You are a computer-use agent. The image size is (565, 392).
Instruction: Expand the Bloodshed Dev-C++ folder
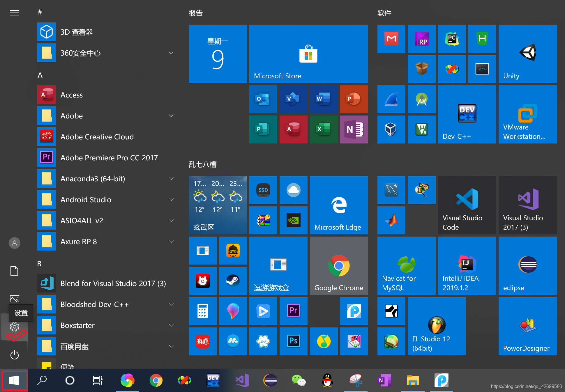tap(107, 304)
